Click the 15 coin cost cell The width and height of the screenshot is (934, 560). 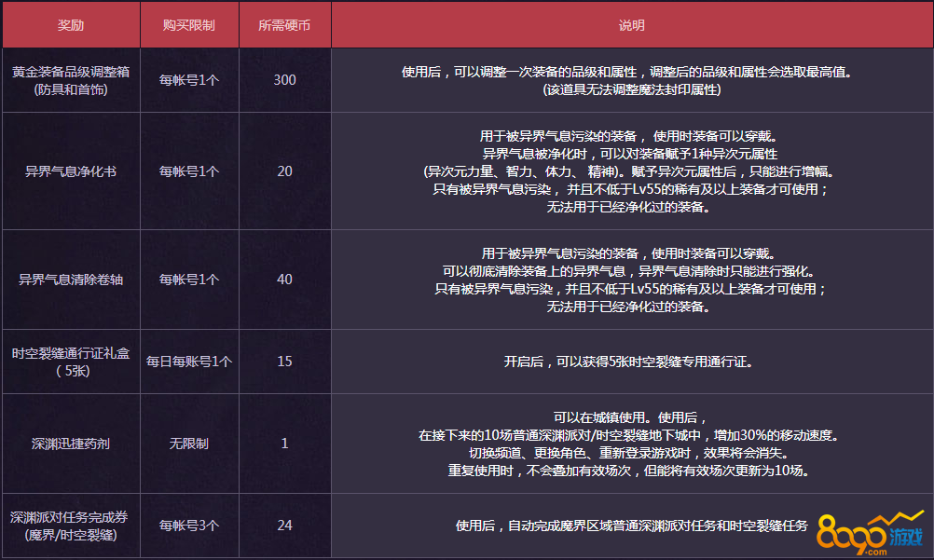click(x=284, y=362)
